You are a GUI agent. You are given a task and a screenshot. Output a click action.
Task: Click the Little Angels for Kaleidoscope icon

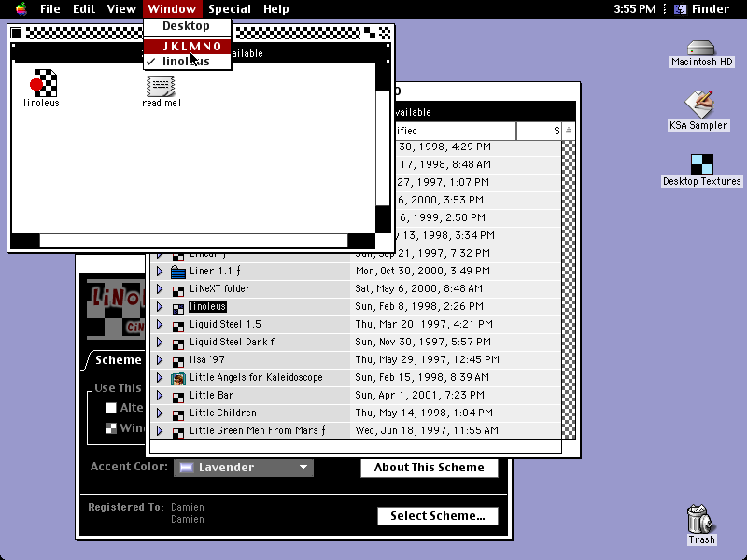click(178, 378)
